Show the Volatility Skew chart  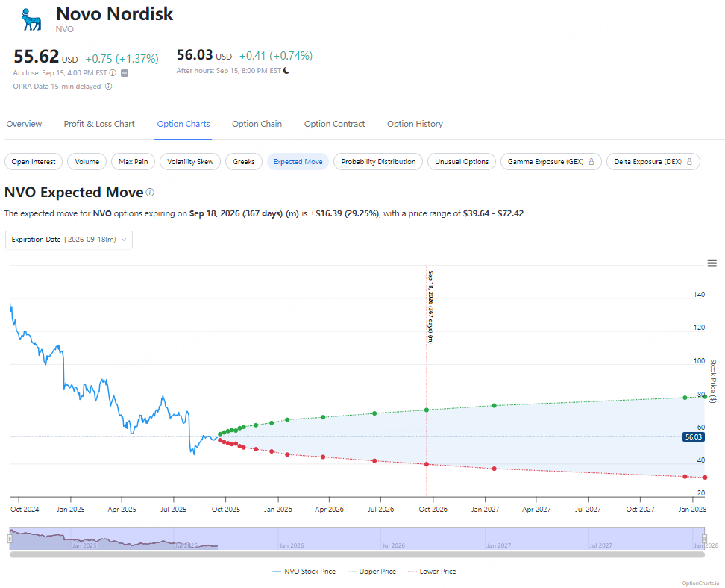click(x=190, y=161)
